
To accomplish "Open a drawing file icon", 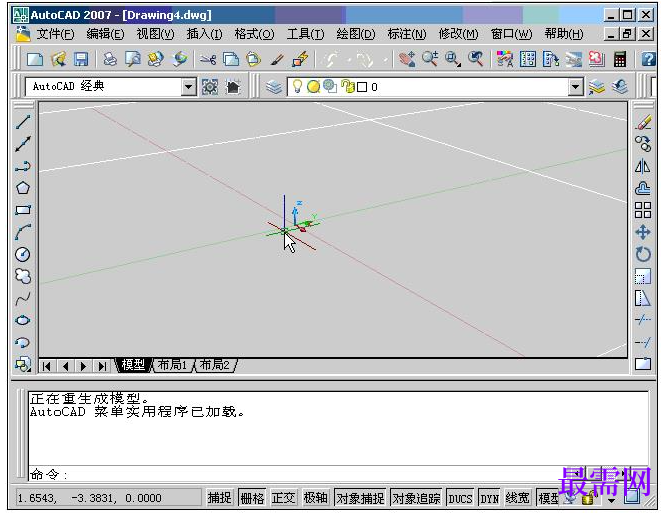I will (58, 59).
